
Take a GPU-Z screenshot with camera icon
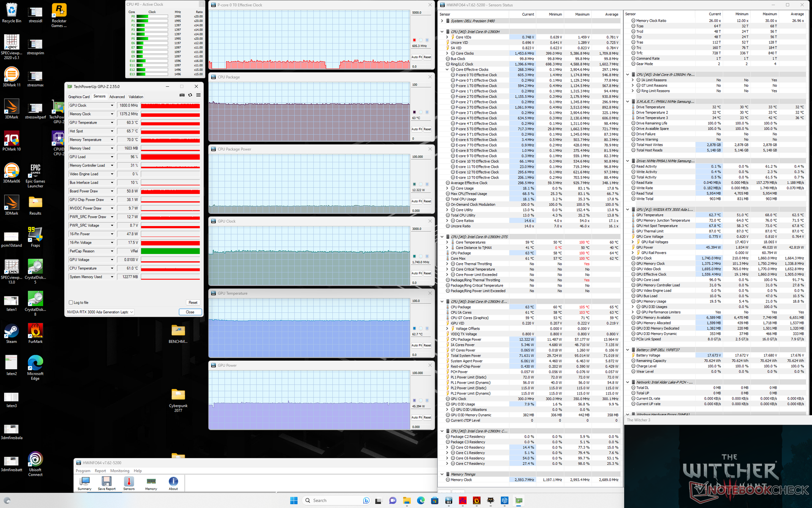tap(182, 95)
